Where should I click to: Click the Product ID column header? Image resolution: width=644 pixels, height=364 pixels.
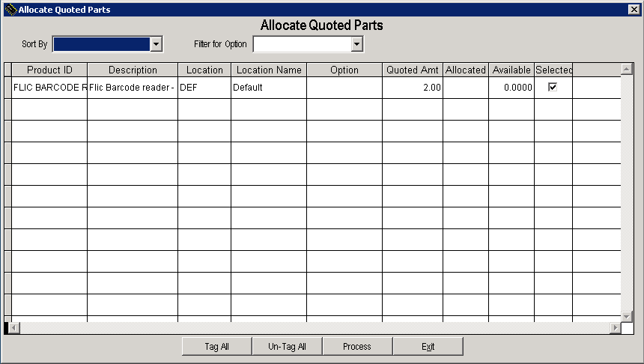(49, 70)
